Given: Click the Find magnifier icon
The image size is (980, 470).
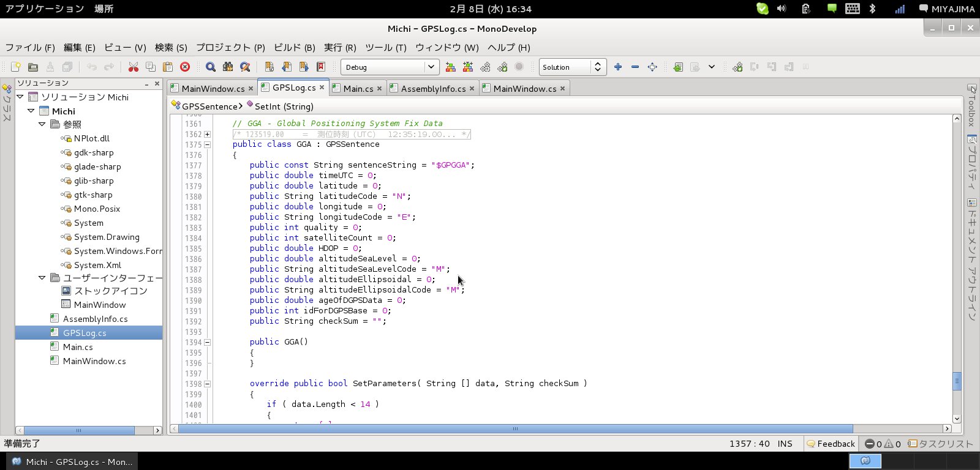Looking at the screenshot, I should [x=211, y=67].
